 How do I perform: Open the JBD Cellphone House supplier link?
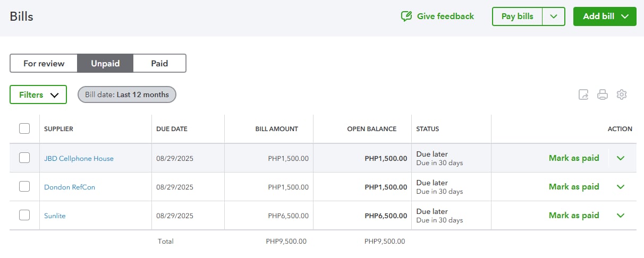click(79, 158)
